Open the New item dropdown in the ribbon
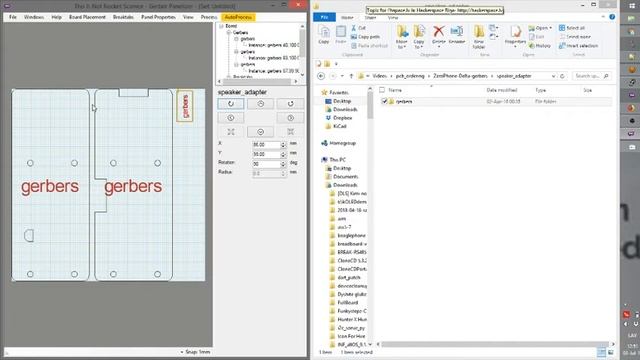Viewport: 640px width, 360px height. pyautogui.click(x=494, y=28)
